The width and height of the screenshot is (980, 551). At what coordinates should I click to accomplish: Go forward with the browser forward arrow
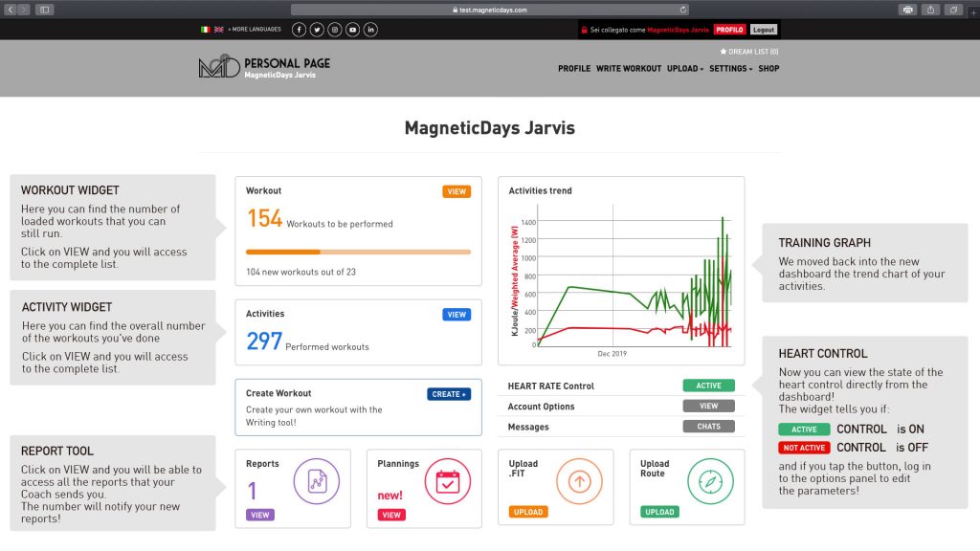tap(24, 10)
